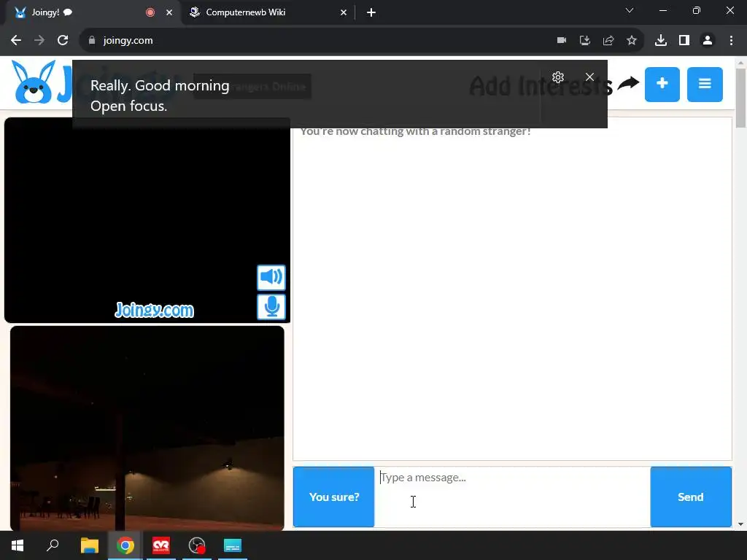Viewport: 747px width, 560px height.
Task: Open Windows taskbar search
Action: [53, 545]
